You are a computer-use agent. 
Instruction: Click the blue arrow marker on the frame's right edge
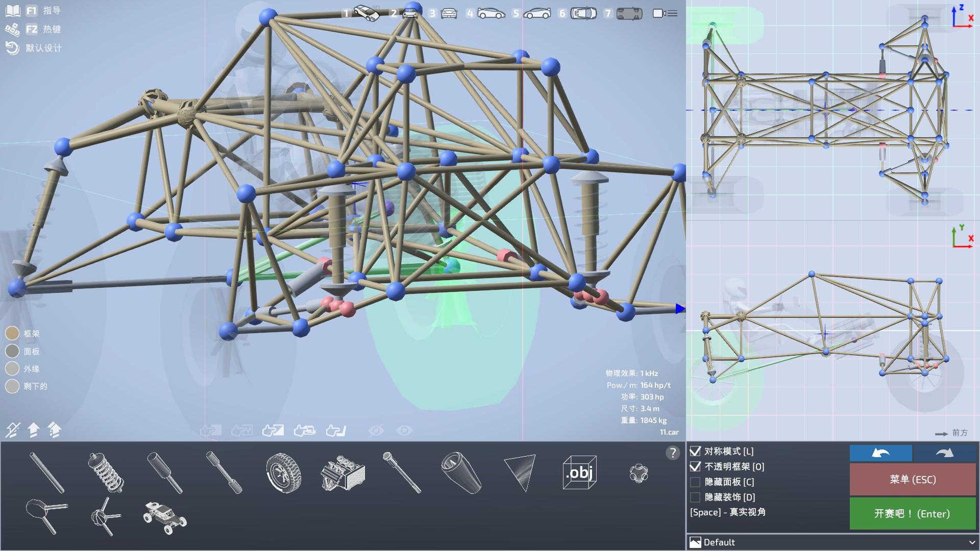(x=680, y=309)
